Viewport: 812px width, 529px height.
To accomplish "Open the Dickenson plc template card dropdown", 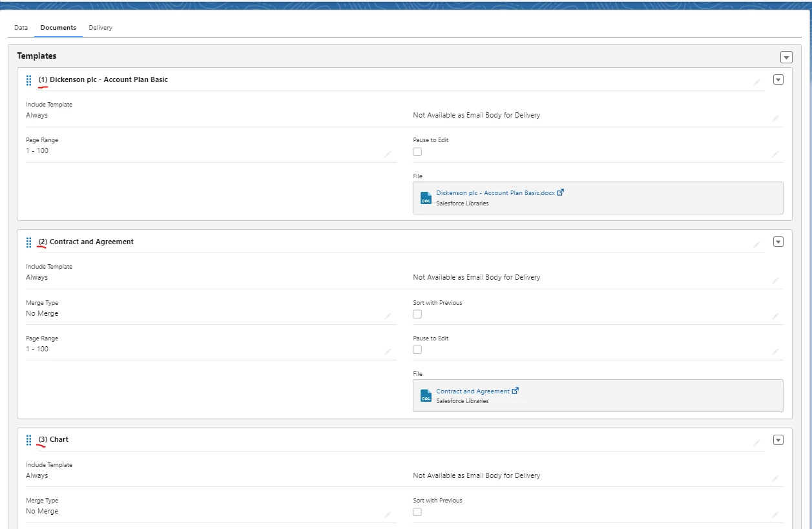I will pos(778,79).
